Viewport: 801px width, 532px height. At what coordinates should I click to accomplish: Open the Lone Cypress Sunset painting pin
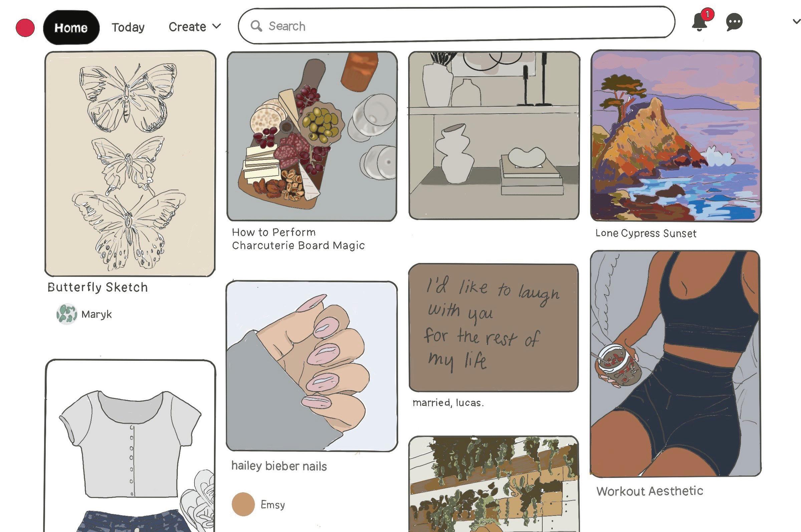pos(676,136)
